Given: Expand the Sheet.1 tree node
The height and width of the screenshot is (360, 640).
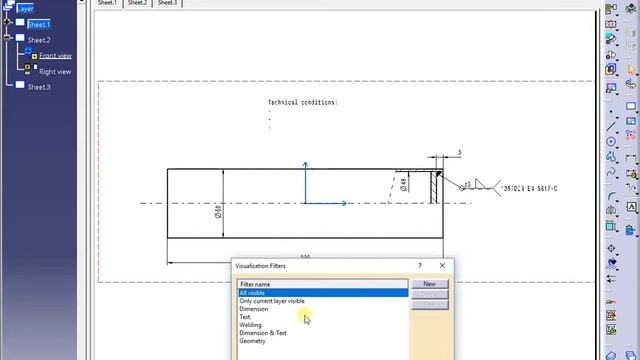Looking at the screenshot, I should coord(7,22).
